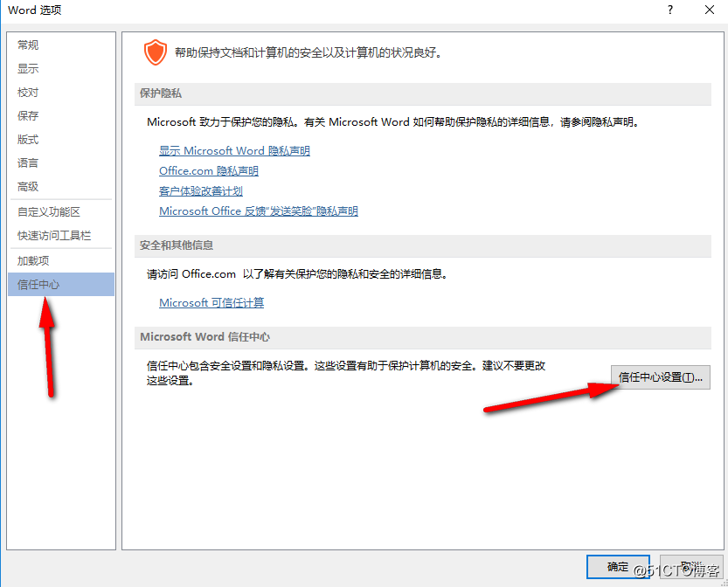Open dialog help with the ? button
The image size is (728, 587).
click(x=670, y=10)
